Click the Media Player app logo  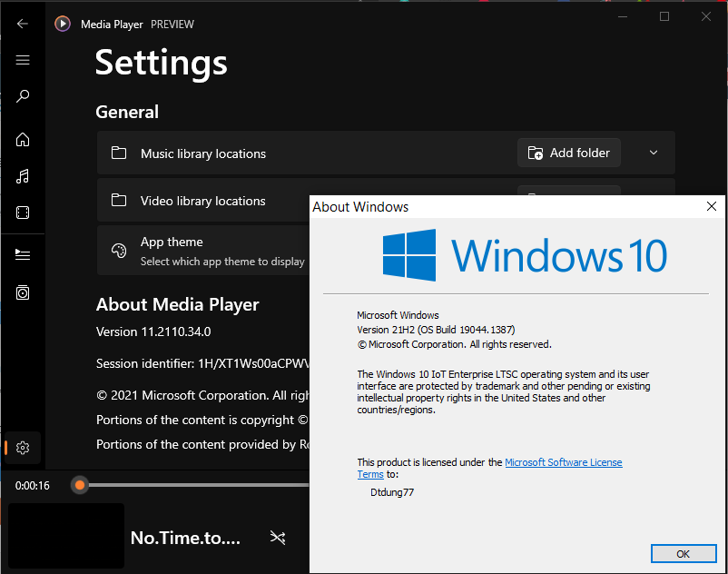pos(63,24)
